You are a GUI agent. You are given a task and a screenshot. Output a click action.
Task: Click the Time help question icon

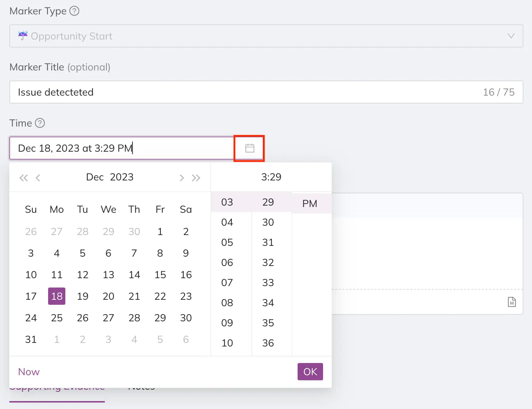[x=40, y=123]
